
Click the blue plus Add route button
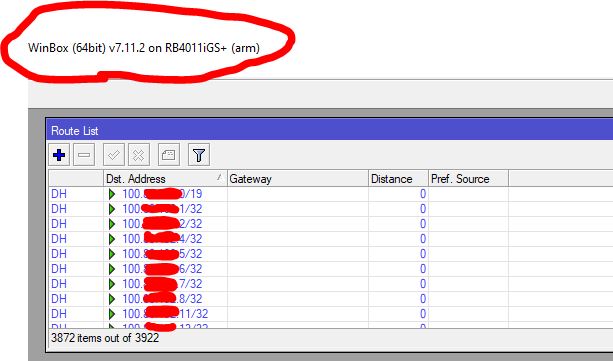click(59, 155)
